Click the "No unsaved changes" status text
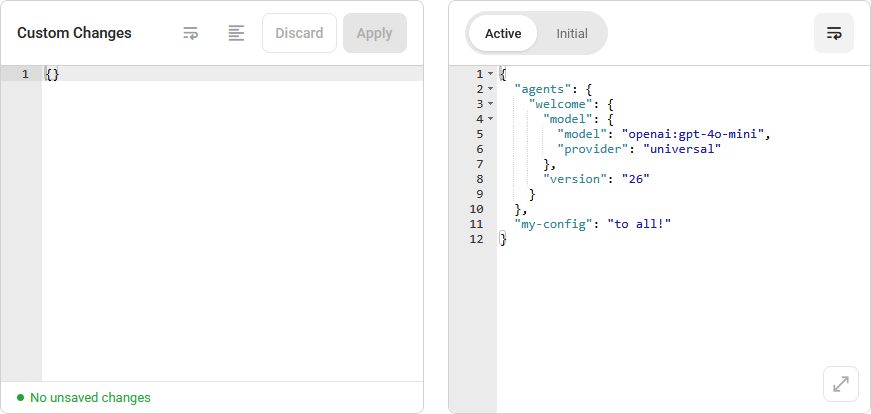This screenshot has height=414, width=871. pyautogui.click(x=90, y=398)
